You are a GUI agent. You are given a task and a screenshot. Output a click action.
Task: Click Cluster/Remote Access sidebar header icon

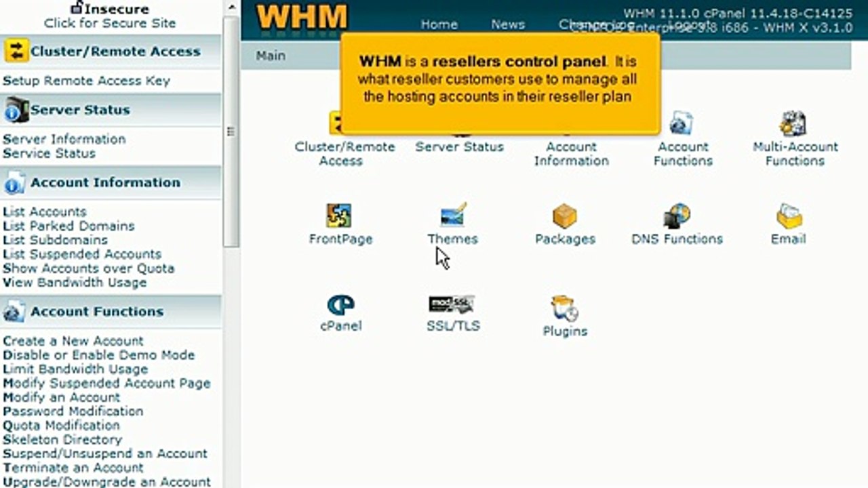tap(16, 51)
